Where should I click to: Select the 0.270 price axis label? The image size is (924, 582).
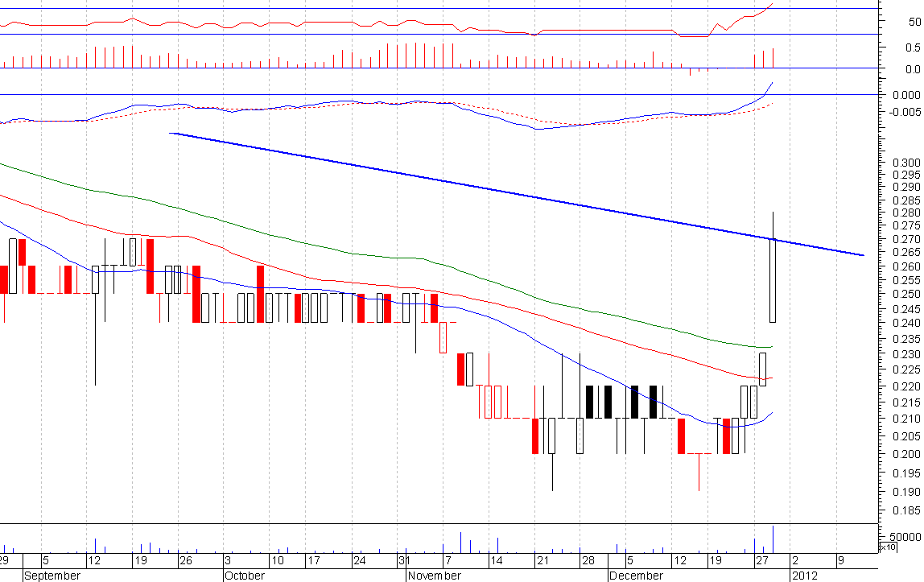907,239
